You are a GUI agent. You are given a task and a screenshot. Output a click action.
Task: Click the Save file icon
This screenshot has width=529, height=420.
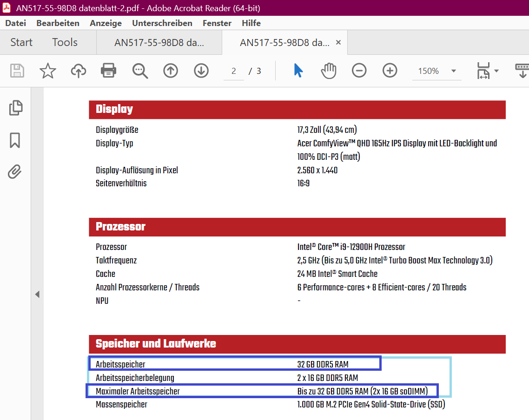17,71
